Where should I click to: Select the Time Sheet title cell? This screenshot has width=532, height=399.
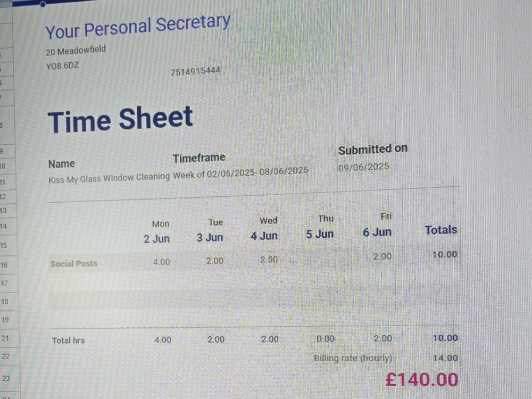tap(120, 119)
